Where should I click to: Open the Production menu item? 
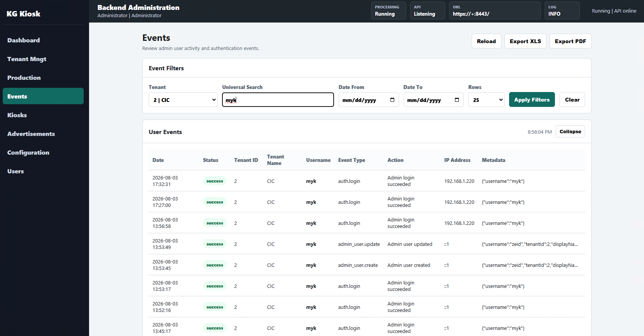[43, 78]
